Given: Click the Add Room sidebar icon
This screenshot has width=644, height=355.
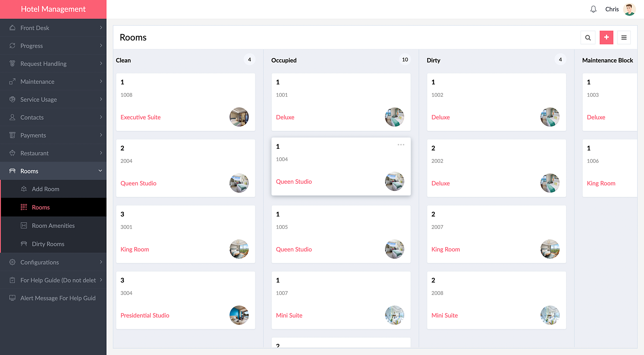Looking at the screenshot, I should (24, 189).
